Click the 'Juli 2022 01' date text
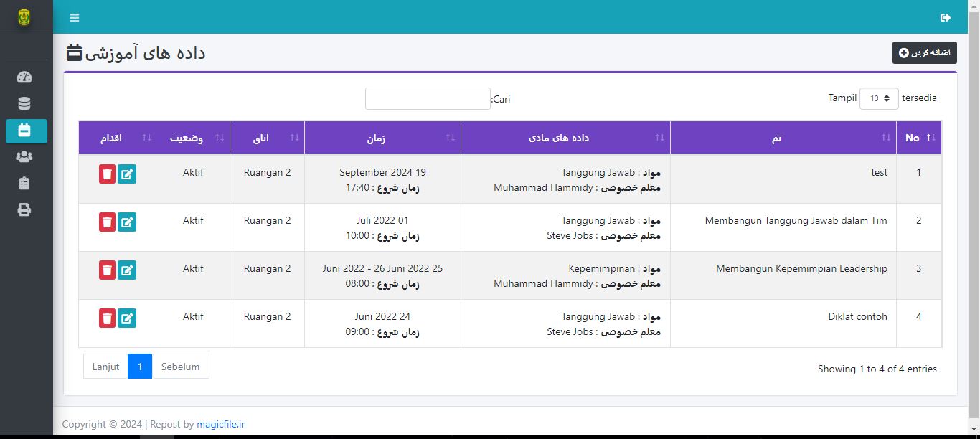This screenshot has width=980, height=439. [382, 220]
